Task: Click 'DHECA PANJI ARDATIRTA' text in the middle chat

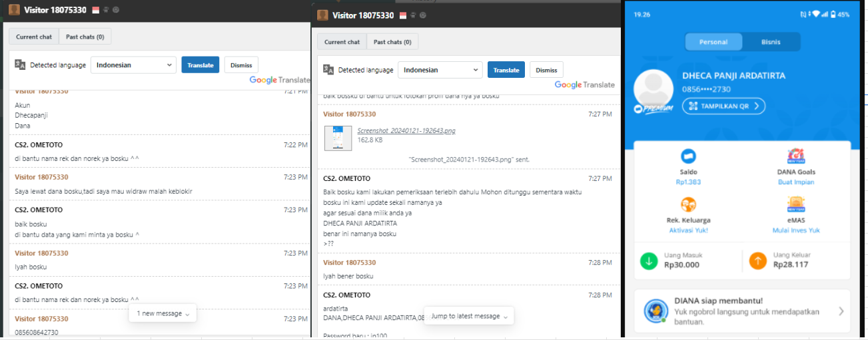Action: click(x=360, y=224)
